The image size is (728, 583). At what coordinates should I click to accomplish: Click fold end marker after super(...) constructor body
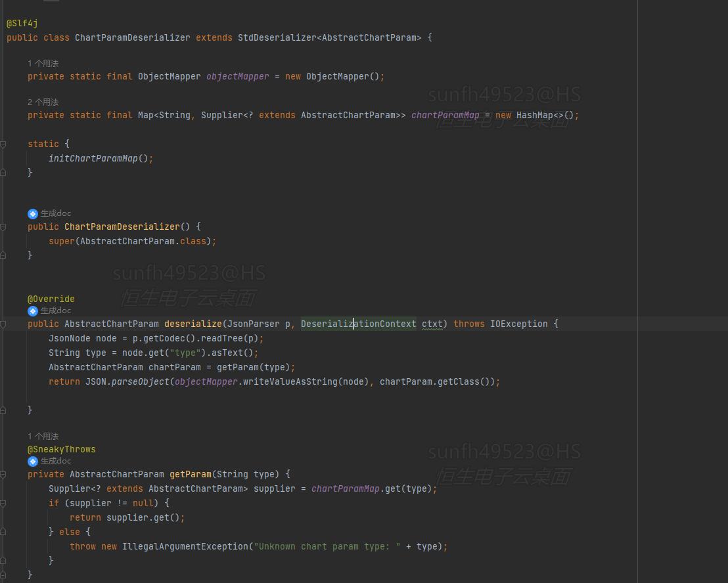click(x=3, y=255)
